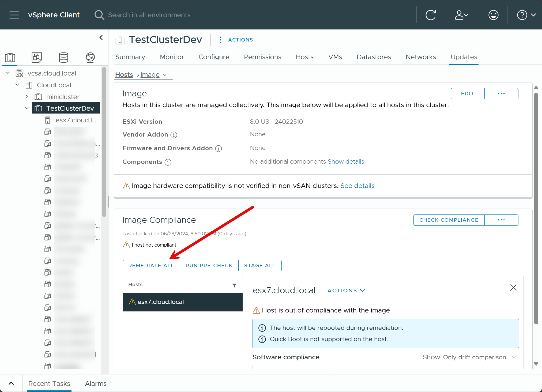Click the Remediate All button
This screenshot has height=392, width=542.
(151, 265)
